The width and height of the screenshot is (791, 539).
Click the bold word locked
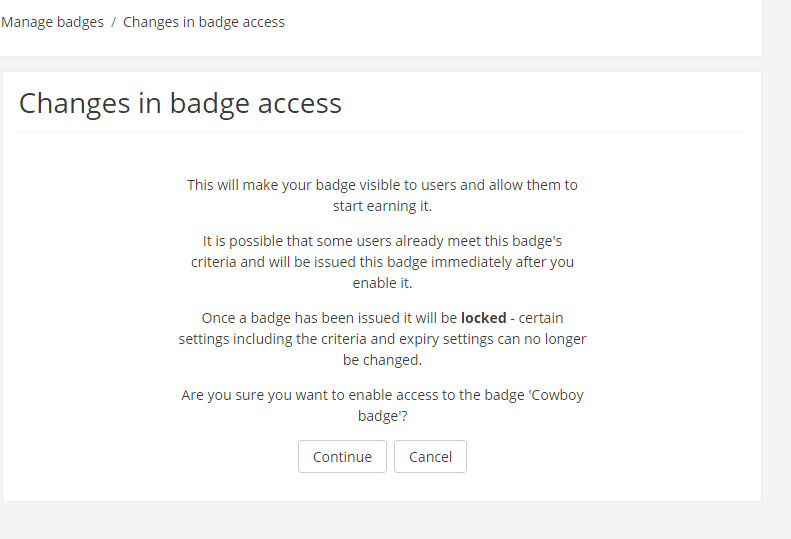point(483,318)
